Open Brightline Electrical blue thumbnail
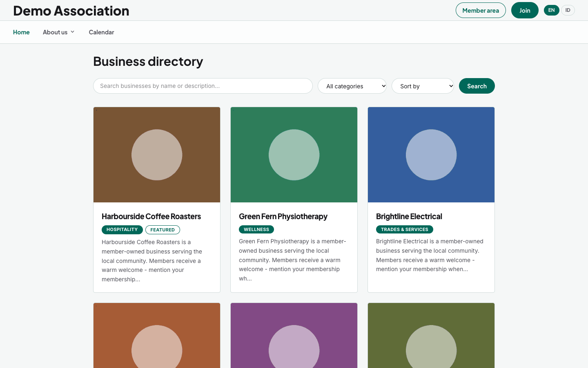Image resolution: width=588 pixels, height=368 pixels. coord(431,155)
